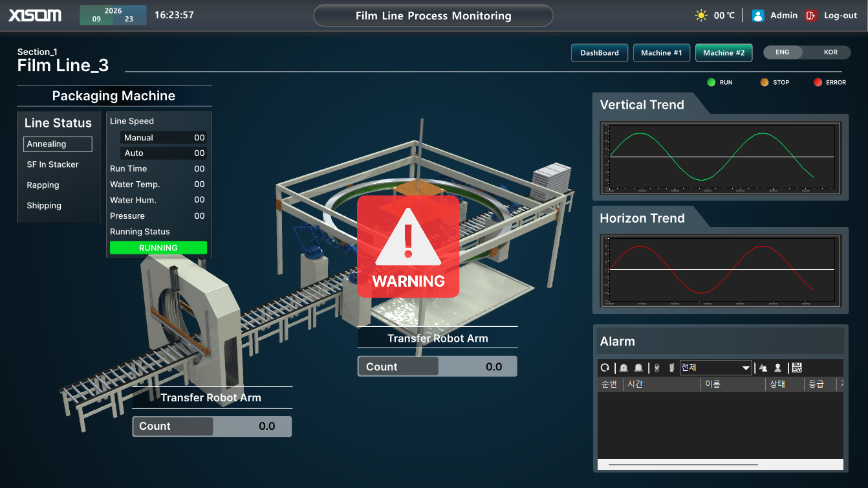Click the 이름 alarm column header
The height and width of the screenshot is (488, 868).
click(x=733, y=384)
